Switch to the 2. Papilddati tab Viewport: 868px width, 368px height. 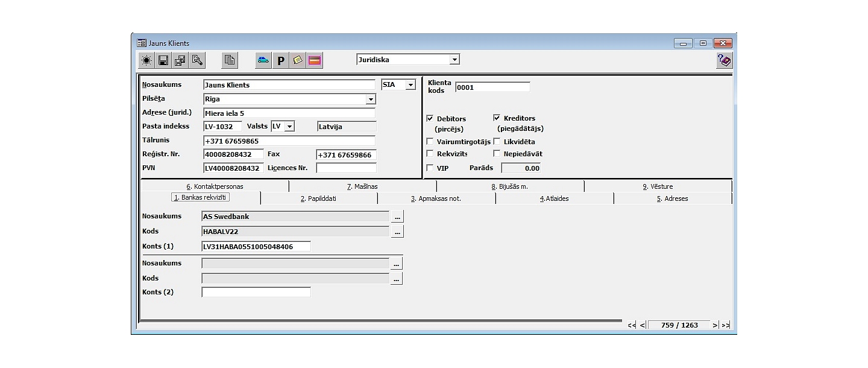tap(319, 198)
